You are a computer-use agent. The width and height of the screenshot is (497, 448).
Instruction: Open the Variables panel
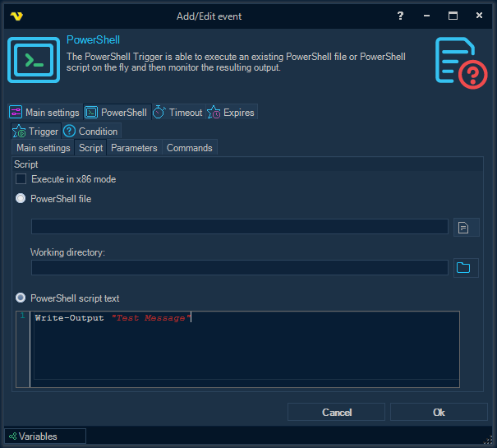(44, 436)
